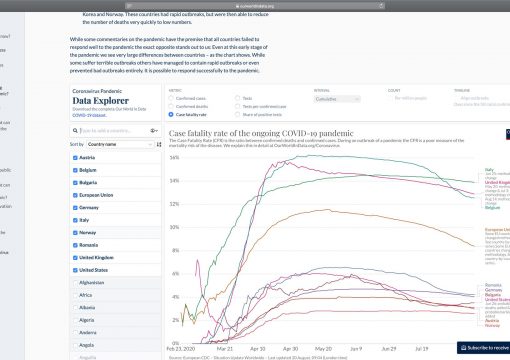Open the Sort by Country name dropdown
510x360 pixels.
point(120,144)
